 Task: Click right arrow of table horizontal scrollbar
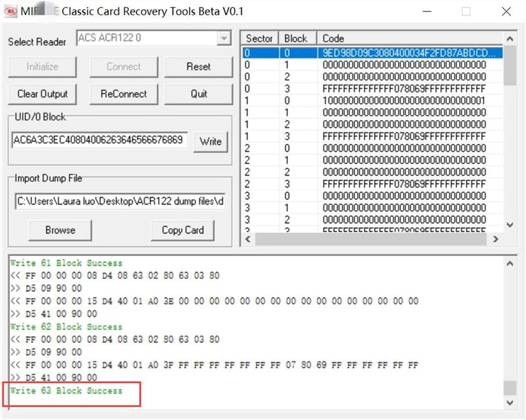tap(495, 239)
